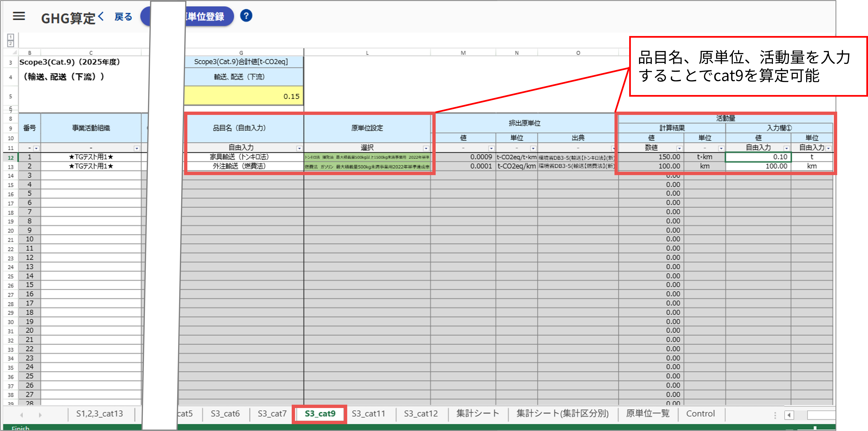Switch to S3_cat11 sheet tab
The image size is (868, 431).
click(x=368, y=413)
